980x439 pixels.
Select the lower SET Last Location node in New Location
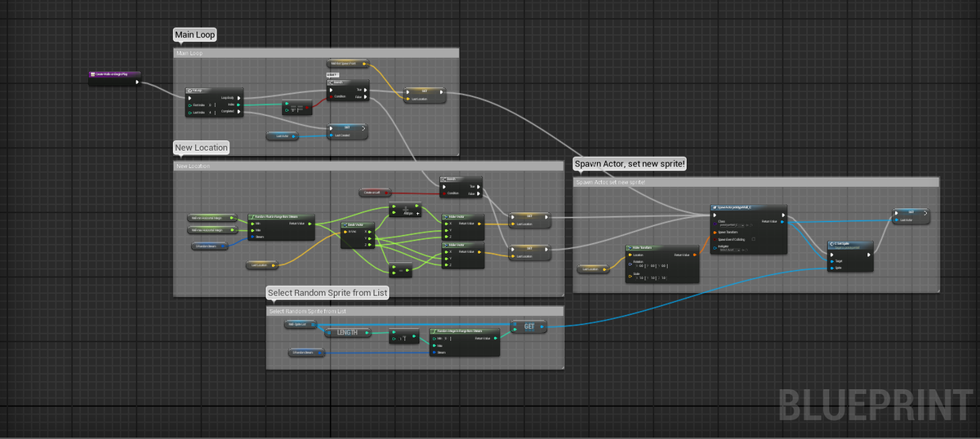530,253
